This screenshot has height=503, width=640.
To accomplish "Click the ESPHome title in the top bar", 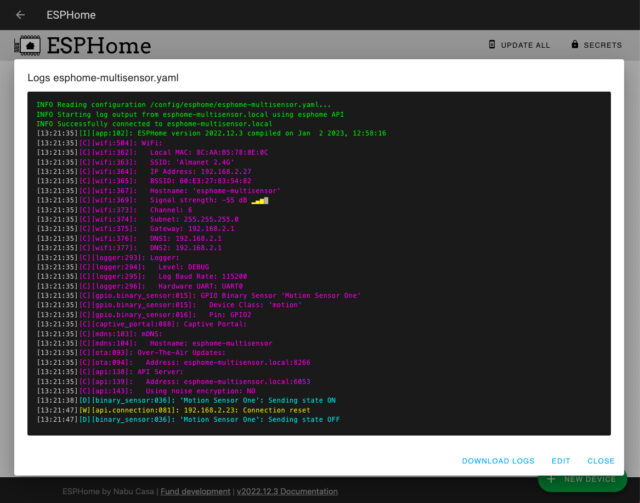I will pyautogui.click(x=71, y=15).
